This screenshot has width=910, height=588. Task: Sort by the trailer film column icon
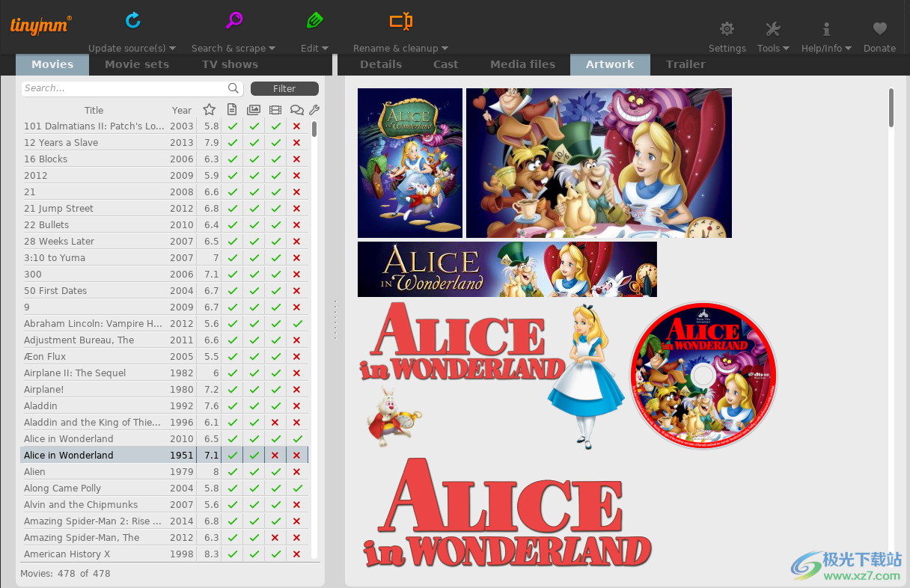[x=275, y=110]
